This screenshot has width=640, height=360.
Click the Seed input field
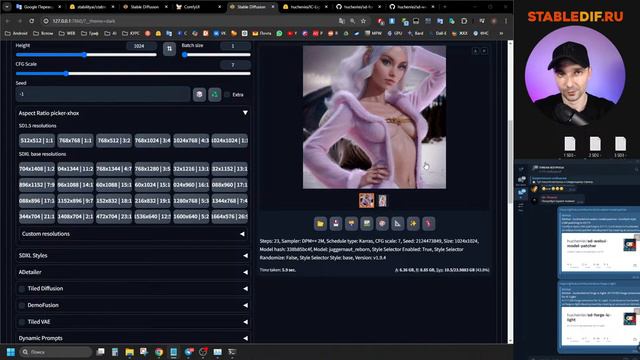tap(102, 94)
